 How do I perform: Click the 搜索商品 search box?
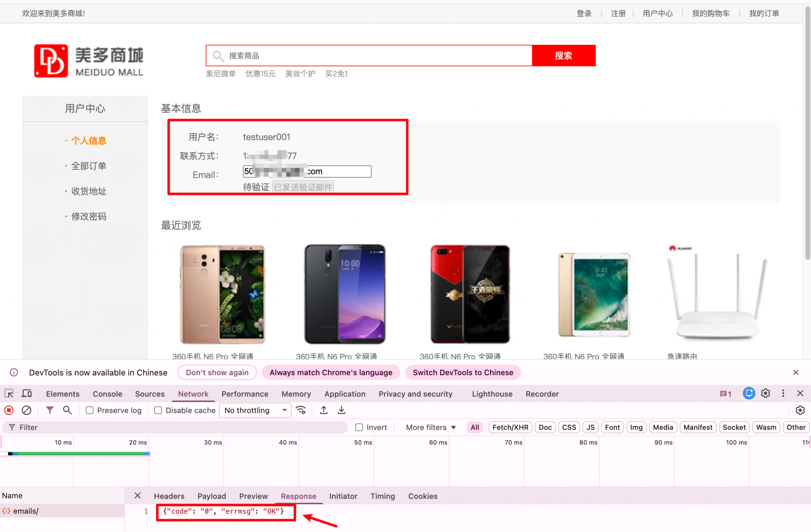click(369, 55)
